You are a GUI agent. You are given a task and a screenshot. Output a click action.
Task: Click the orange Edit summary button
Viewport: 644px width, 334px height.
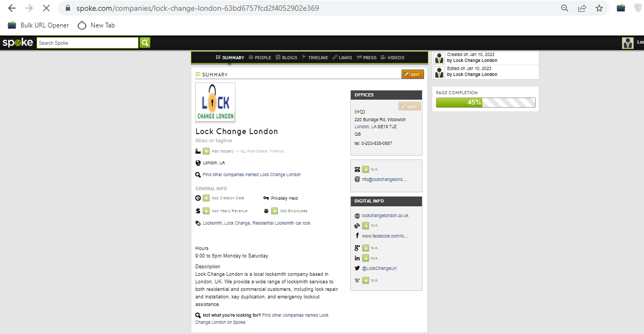413,74
